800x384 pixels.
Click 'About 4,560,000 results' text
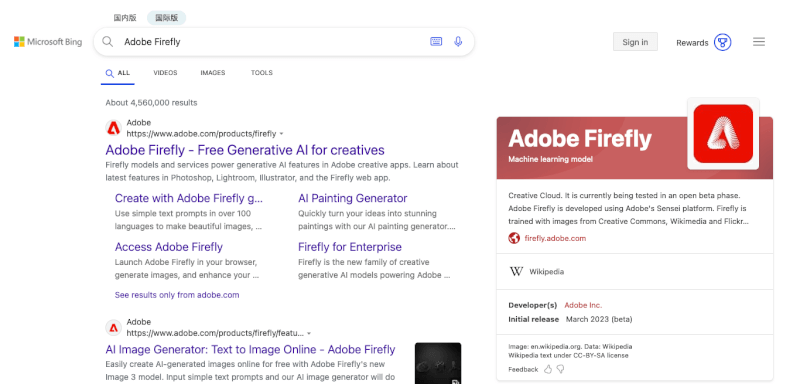coord(151,103)
